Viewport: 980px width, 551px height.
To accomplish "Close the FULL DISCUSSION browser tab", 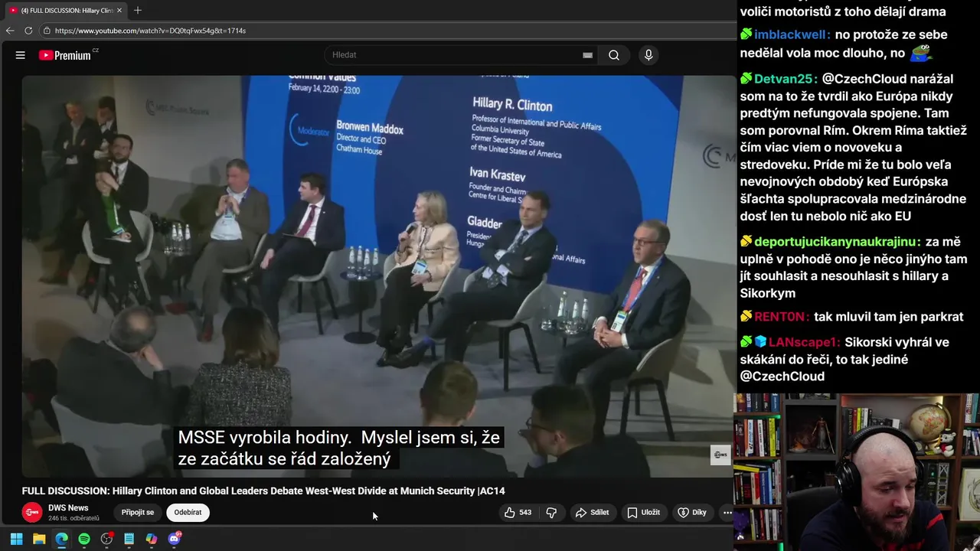I will click(x=119, y=10).
